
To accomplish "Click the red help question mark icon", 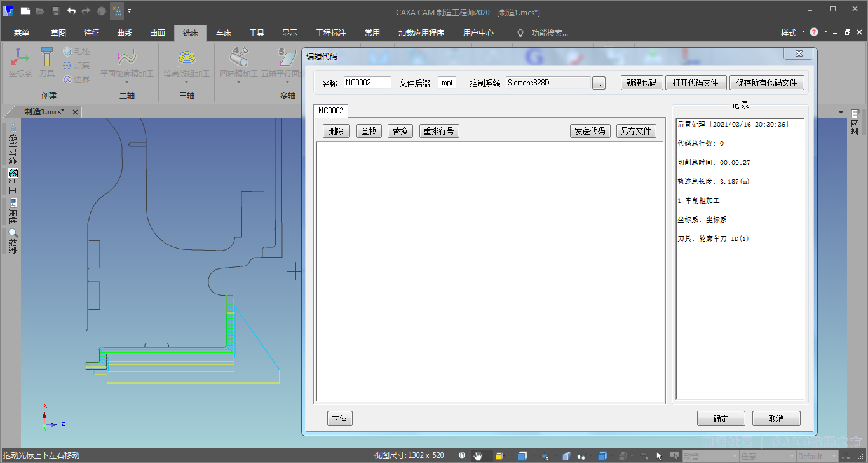I will (814, 32).
